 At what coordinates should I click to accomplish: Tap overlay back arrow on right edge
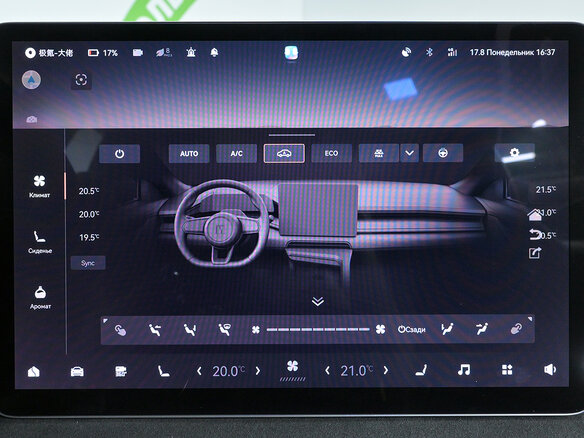coord(535,234)
